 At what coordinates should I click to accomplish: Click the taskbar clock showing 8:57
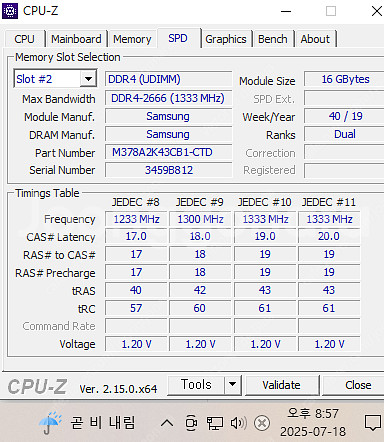[313, 414]
